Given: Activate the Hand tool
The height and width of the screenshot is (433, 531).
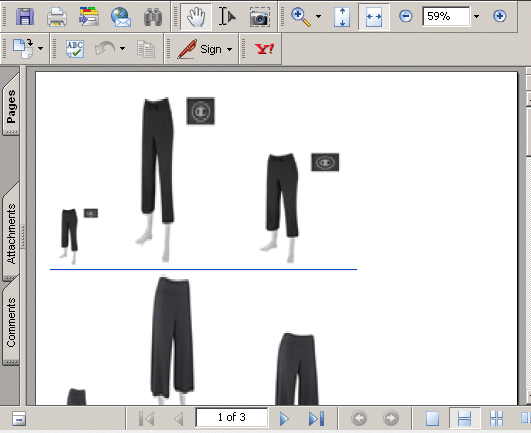Looking at the screenshot, I should [x=196, y=17].
